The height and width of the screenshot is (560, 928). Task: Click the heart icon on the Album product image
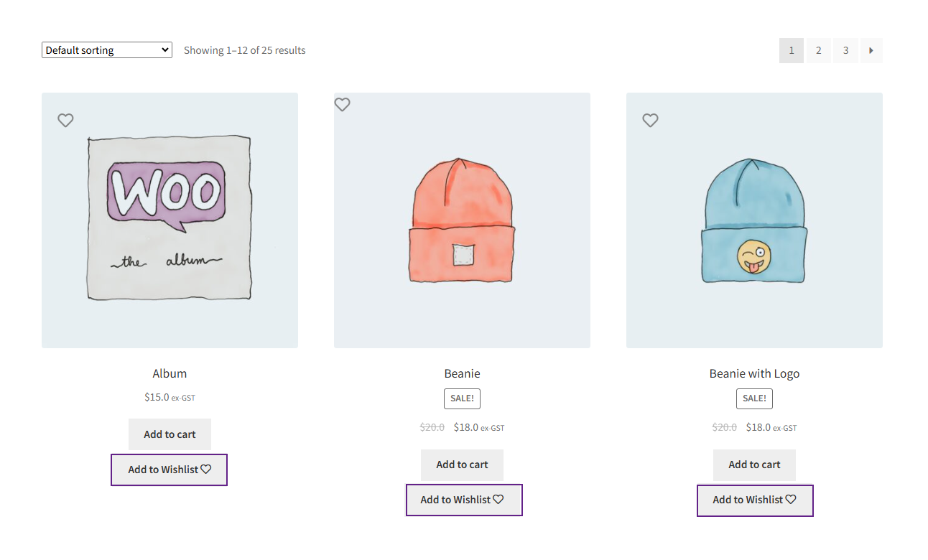[65, 120]
